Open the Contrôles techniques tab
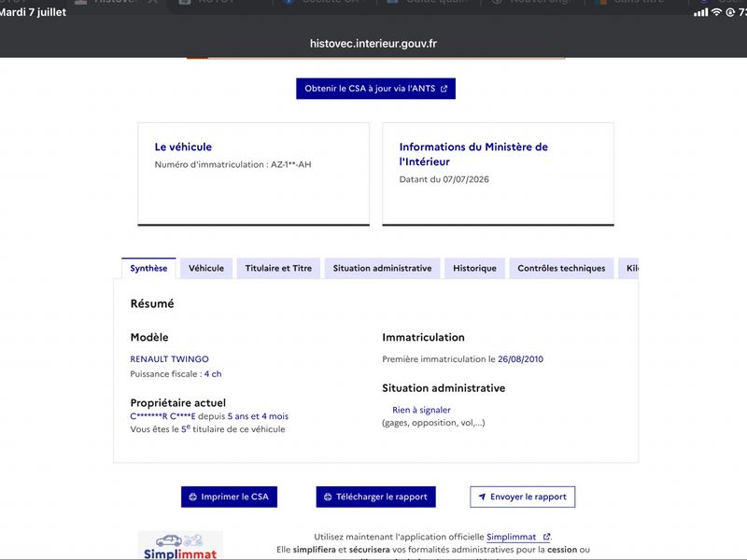 (561, 268)
